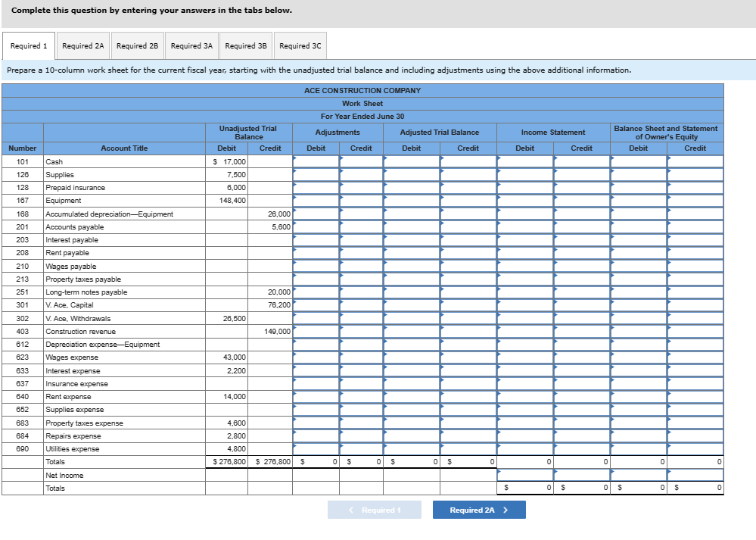756x540 pixels.
Task: Click Construction revenue Income Statement Credit cell
Action: (x=582, y=331)
